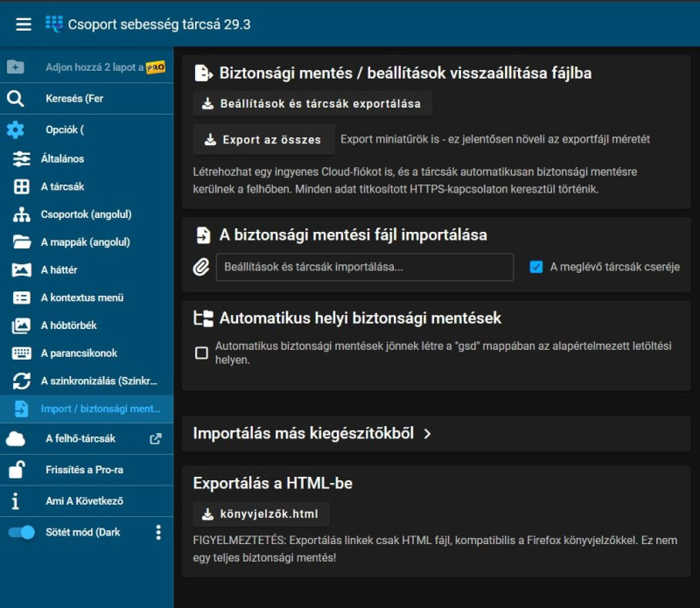Screen dimensions: 700x608
Task: Open the hamburger menu icon
Action: [x=24, y=24]
